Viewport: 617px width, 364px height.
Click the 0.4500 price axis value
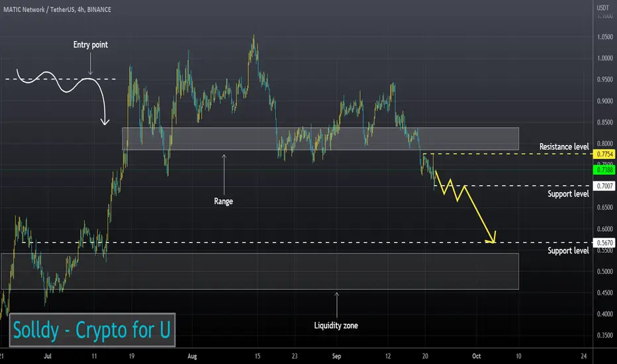(605, 293)
